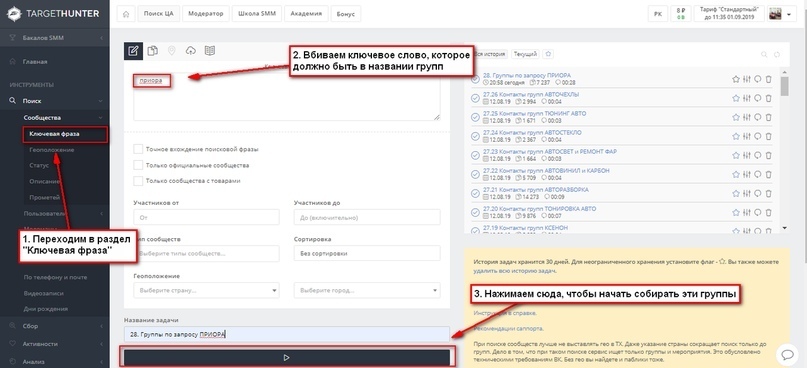Image resolution: width=807 pixels, height=368 pixels.
Task: Open community types selector Выберите типы сообществ
Action: coord(206,253)
